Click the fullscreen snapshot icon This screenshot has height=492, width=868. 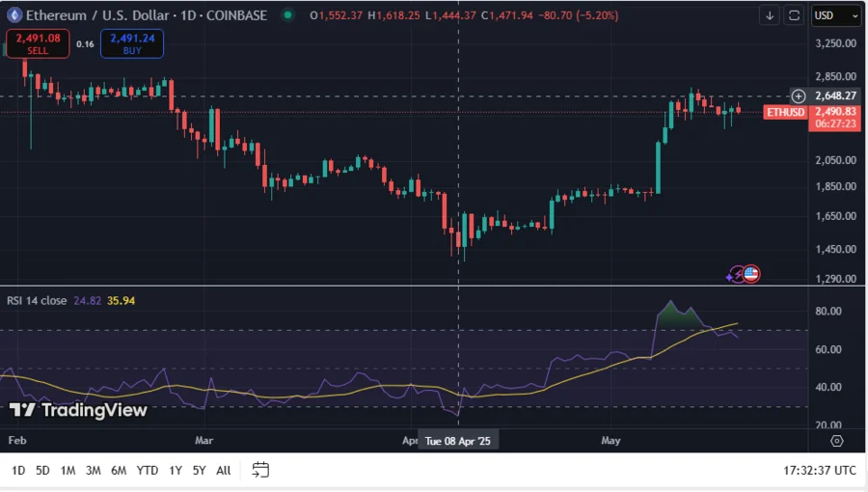point(794,15)
